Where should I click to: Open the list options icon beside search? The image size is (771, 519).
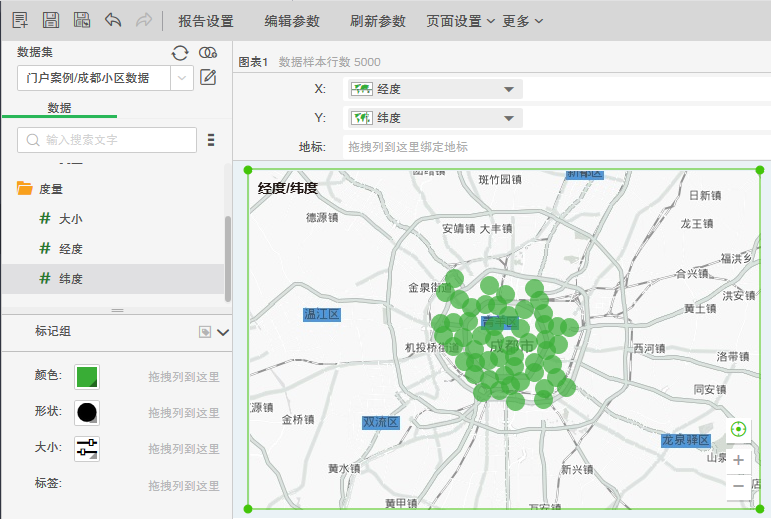coord(211,140)
